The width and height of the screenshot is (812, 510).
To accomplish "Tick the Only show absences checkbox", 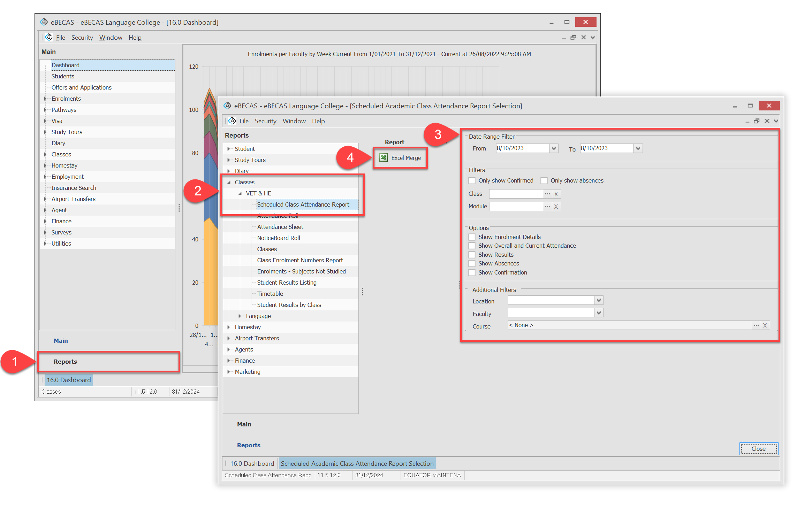I will (544, 180).
